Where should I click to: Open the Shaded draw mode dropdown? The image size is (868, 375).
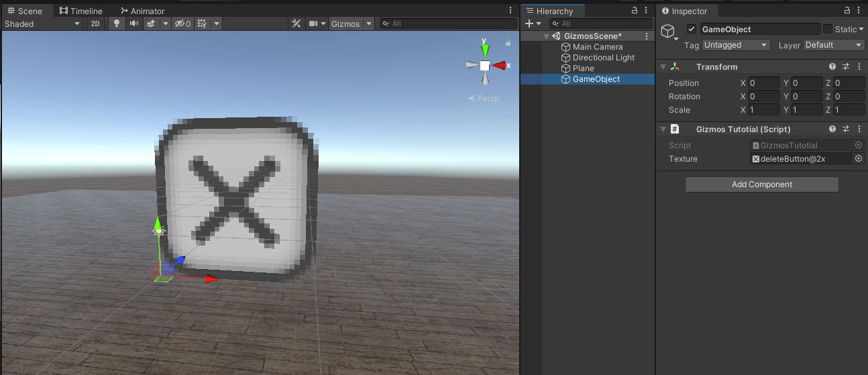[x=42, y=23]
